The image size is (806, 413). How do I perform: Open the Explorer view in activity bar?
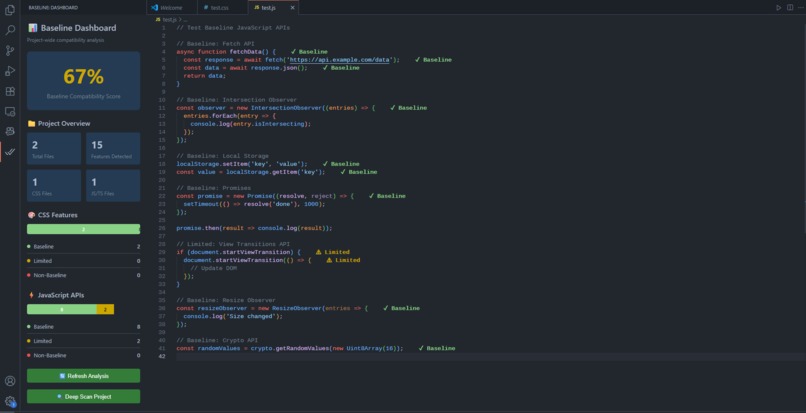[10, 10]
